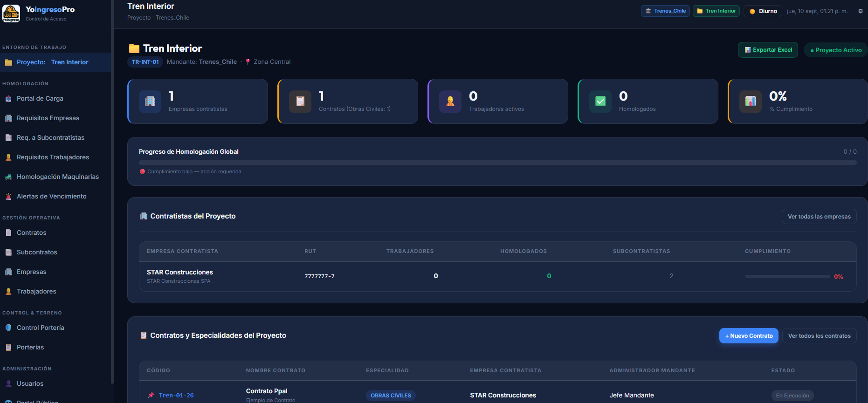Click the Homologación Maquinarias sidebar icon

[x=8, y=177]
